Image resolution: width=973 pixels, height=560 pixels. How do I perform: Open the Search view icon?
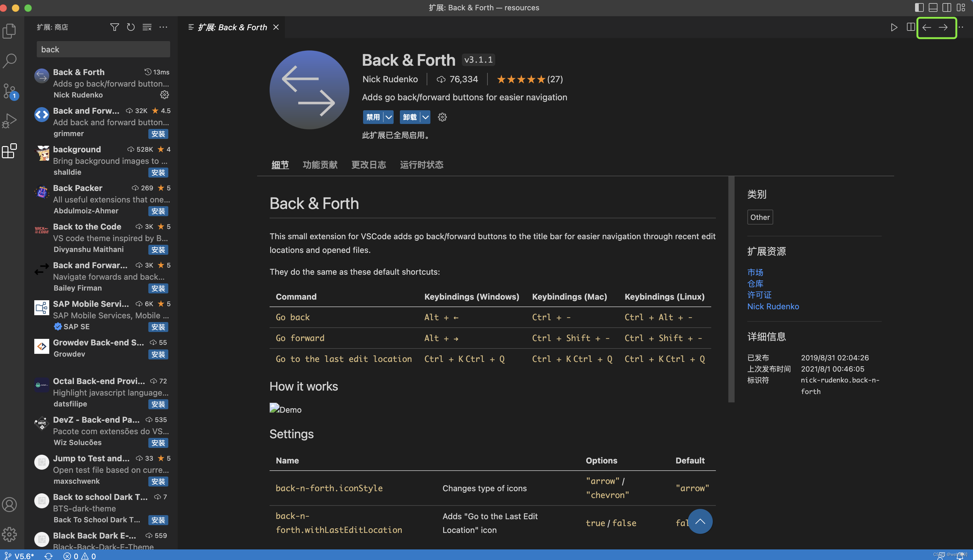click(10, 61)
